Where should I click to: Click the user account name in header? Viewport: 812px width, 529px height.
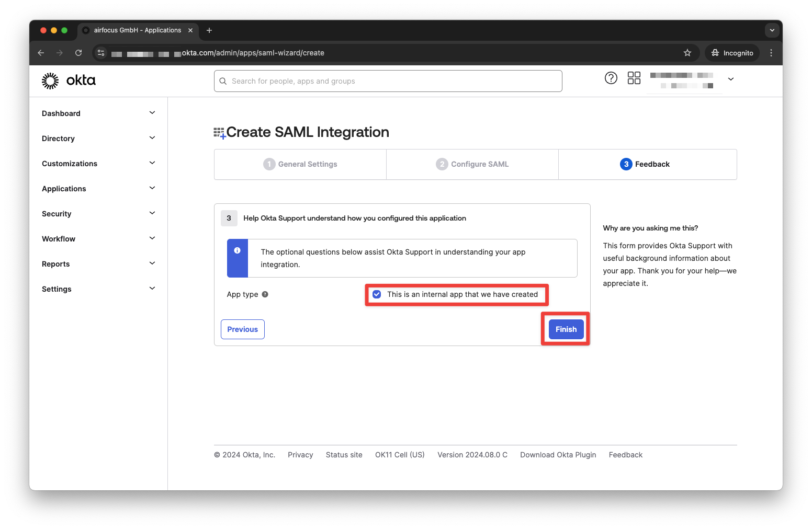pyautogui.click(x=682, y=80)
